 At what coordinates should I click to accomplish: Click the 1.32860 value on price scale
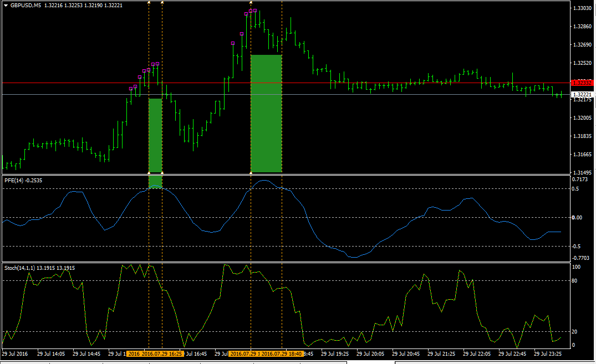(582, 26)
